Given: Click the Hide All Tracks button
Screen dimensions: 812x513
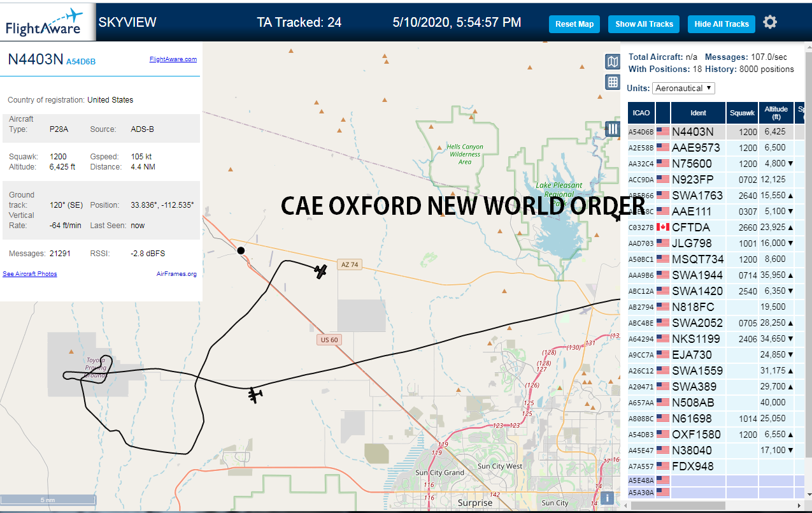Looking at the screenshot, I should click(x=722, y=24).
